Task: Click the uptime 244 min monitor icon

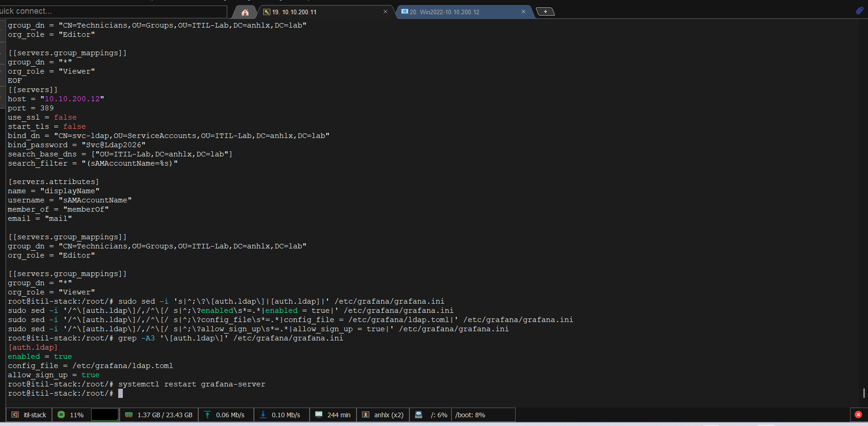Action: pyautogui.click(x=319, y=414)
